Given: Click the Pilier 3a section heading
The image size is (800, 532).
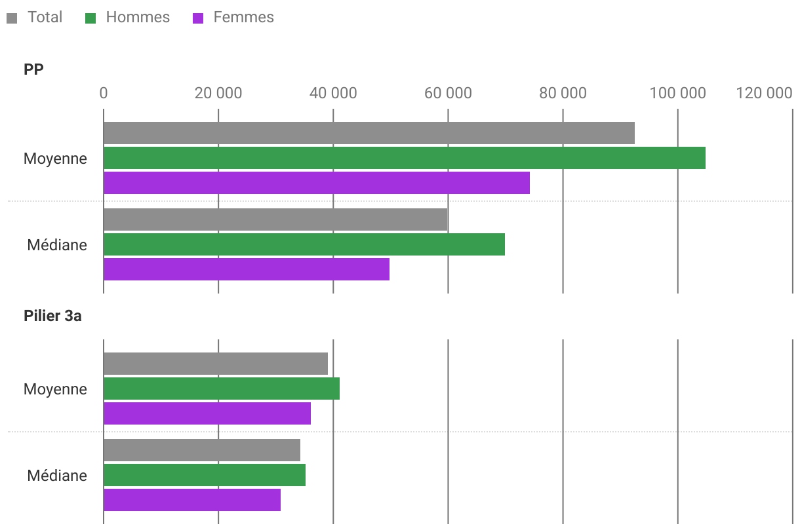Looking at the screenshot, I should tap(52, 316).
